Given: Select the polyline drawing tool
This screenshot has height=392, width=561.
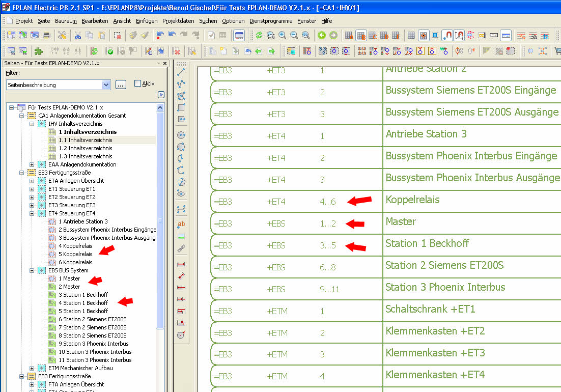Looking at the screenshot, I should click(x=181, y=84).
